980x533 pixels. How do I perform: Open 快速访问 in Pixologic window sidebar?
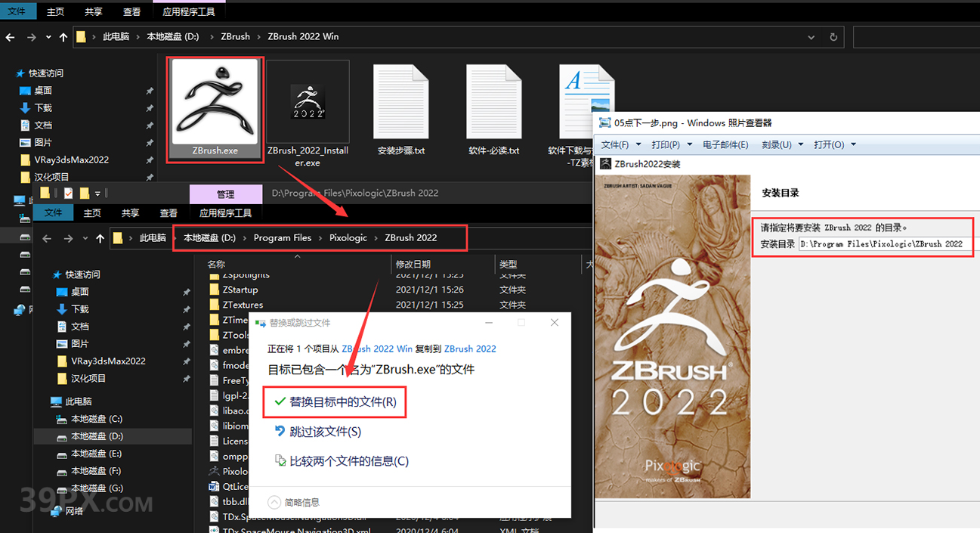point(82,274)
